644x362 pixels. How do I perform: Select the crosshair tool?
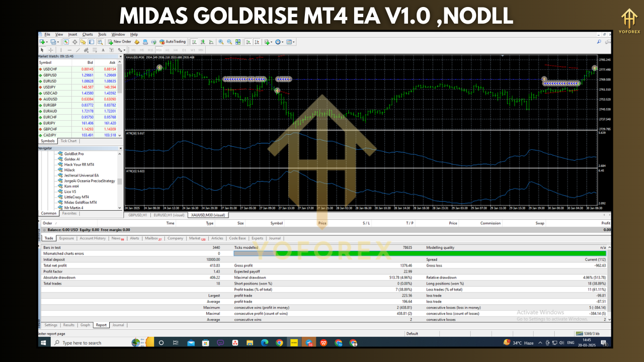pyautogui.click(x=51, y=50)
